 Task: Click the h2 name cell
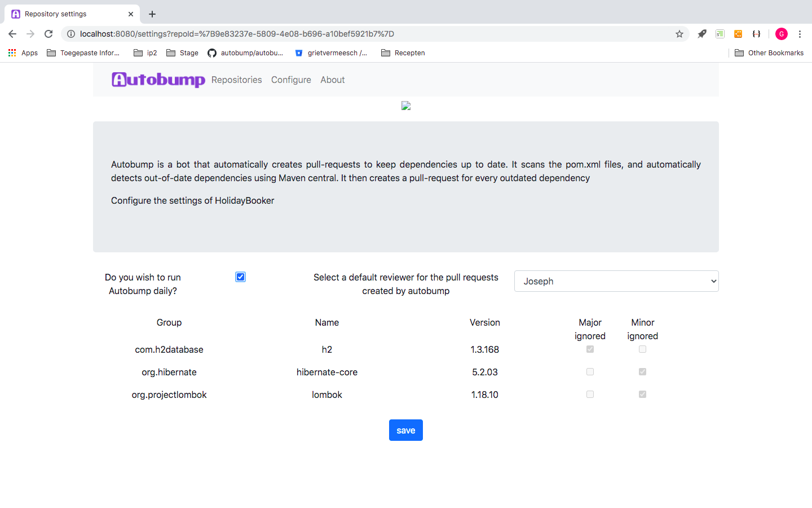tap(327, 349)
